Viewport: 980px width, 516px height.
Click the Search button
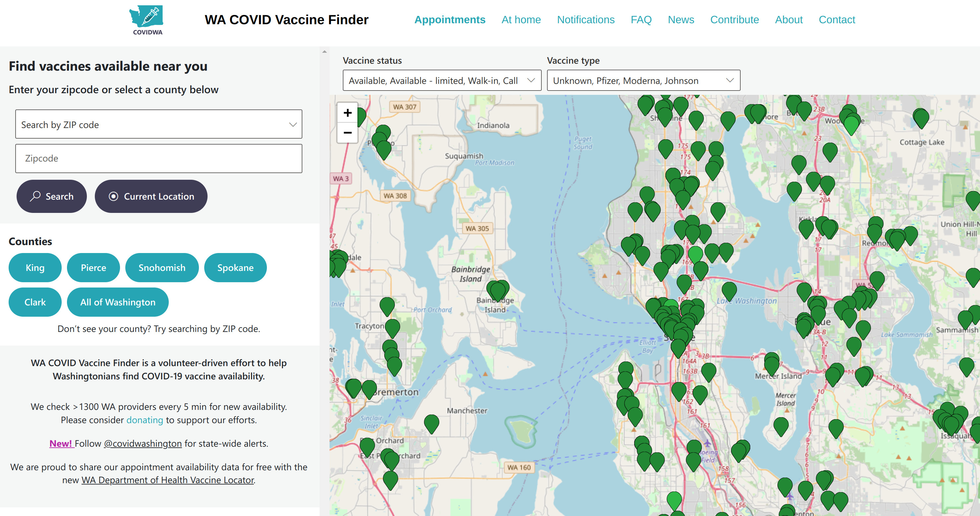[51, 196]
